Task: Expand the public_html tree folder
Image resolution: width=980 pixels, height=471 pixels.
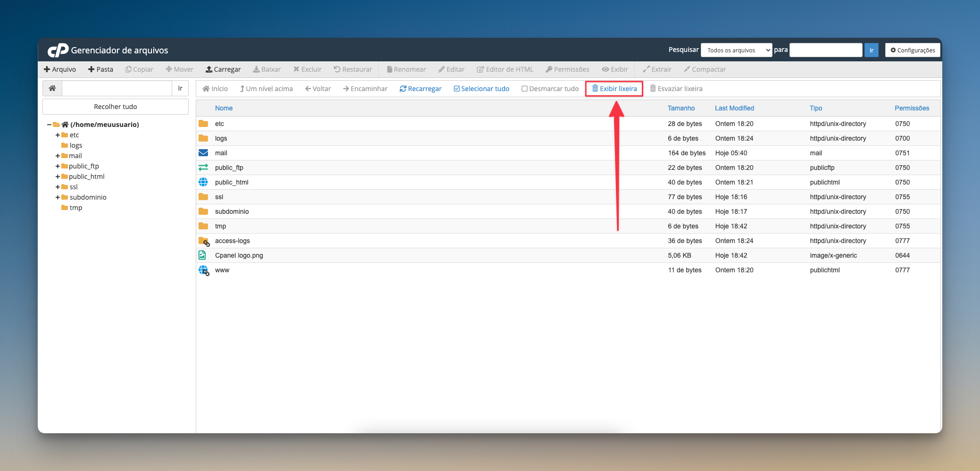Action: (58, 177)
